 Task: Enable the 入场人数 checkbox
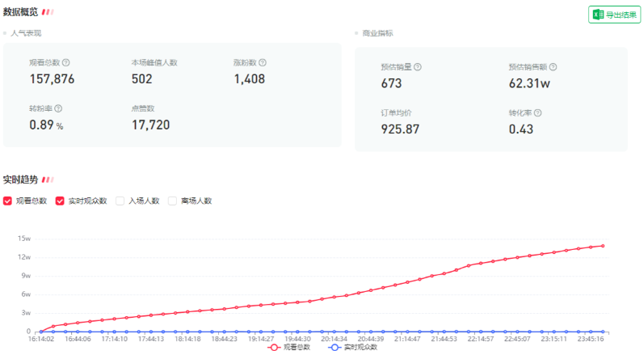[120, 201]
